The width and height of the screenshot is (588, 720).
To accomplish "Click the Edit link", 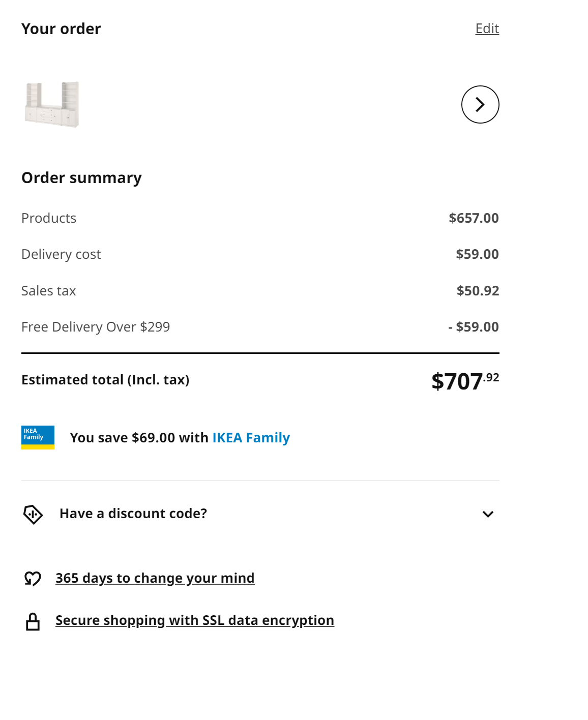I will click(x=487, y=28).
